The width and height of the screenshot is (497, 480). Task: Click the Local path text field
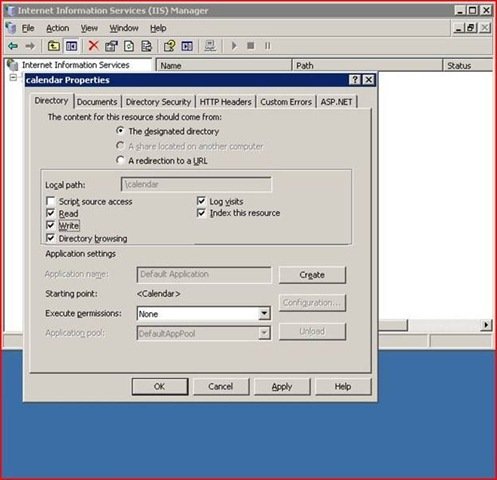tap(196, 184)
